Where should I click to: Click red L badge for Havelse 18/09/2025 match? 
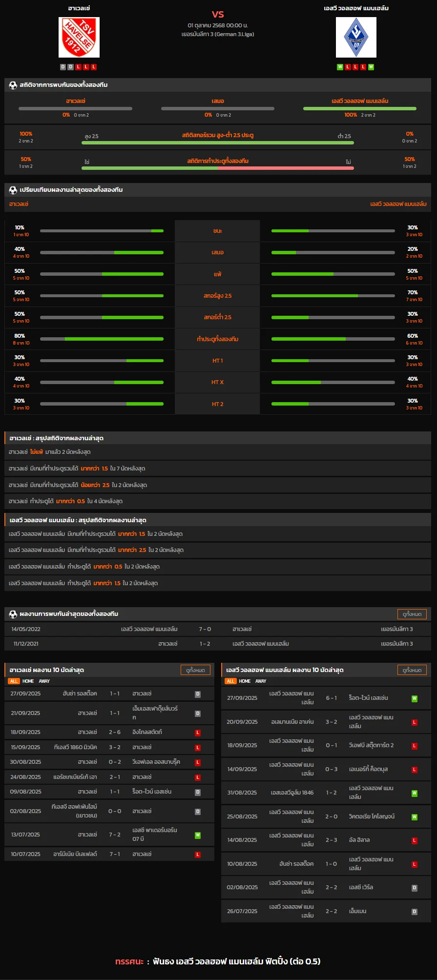click(x=198, y=733)
